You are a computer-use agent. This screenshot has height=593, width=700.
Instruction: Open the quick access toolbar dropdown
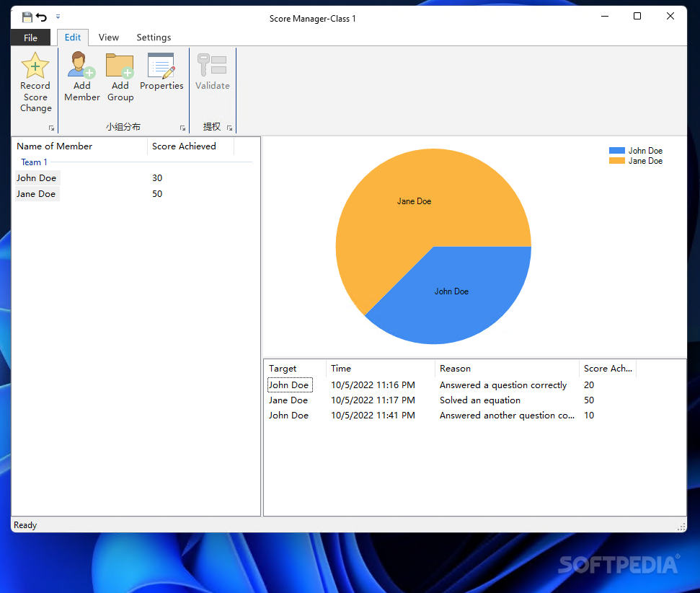[x=58, y=17]
